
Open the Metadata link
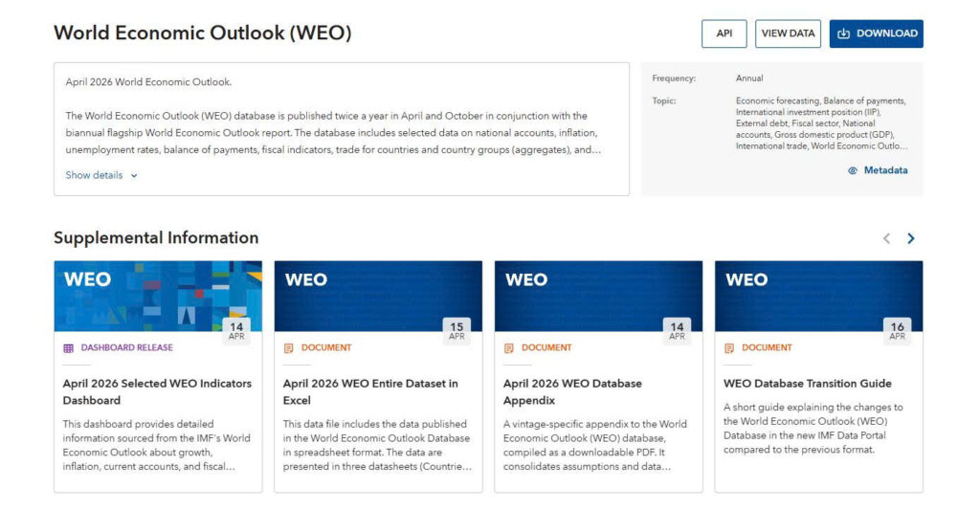tap(878, 170)
